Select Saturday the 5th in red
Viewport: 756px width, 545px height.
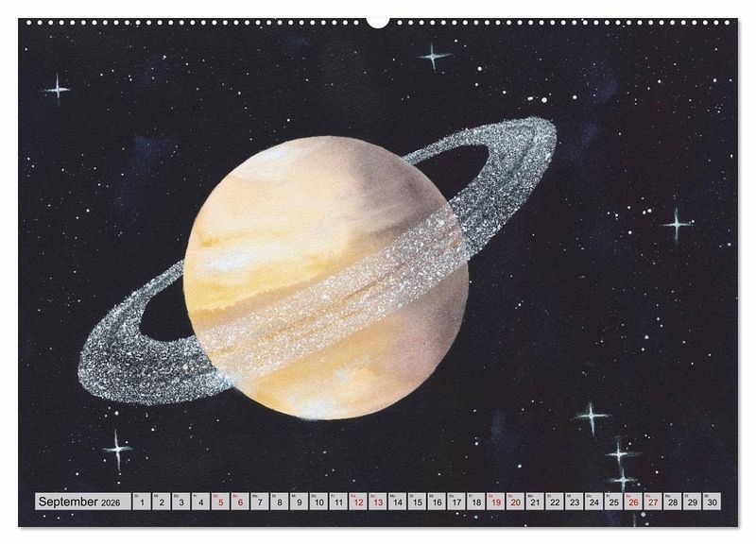221,502
